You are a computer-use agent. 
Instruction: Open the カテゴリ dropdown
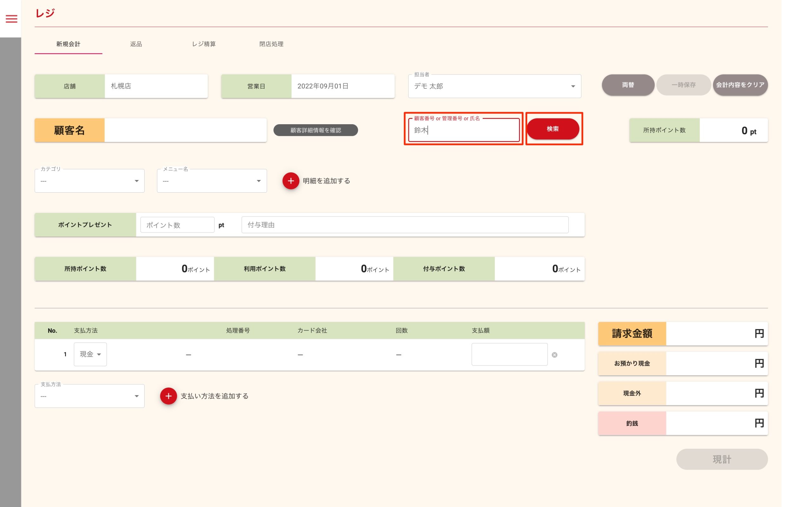(x=89, y=181)
